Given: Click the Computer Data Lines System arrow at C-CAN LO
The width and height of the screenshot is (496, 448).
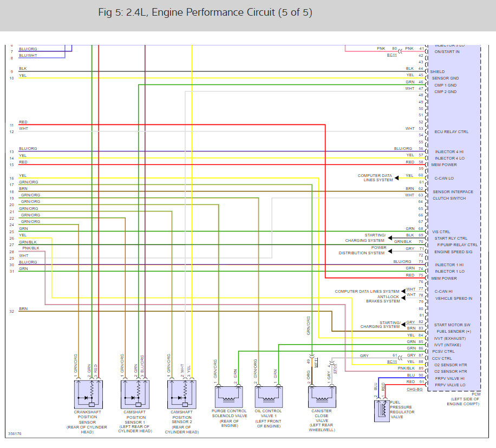Looking at the screenshot, I should click(397, 178).
